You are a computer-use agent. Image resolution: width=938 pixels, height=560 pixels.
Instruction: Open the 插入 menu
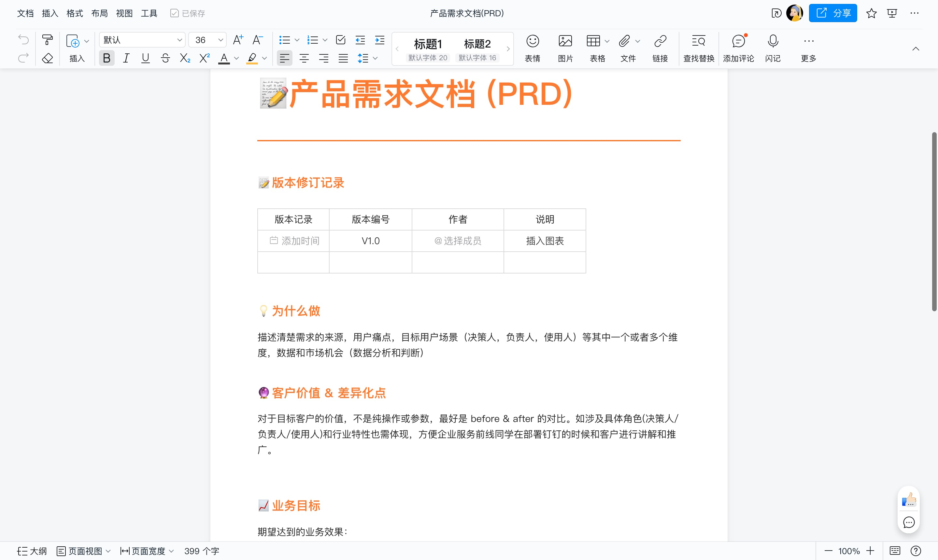[50, 13]
